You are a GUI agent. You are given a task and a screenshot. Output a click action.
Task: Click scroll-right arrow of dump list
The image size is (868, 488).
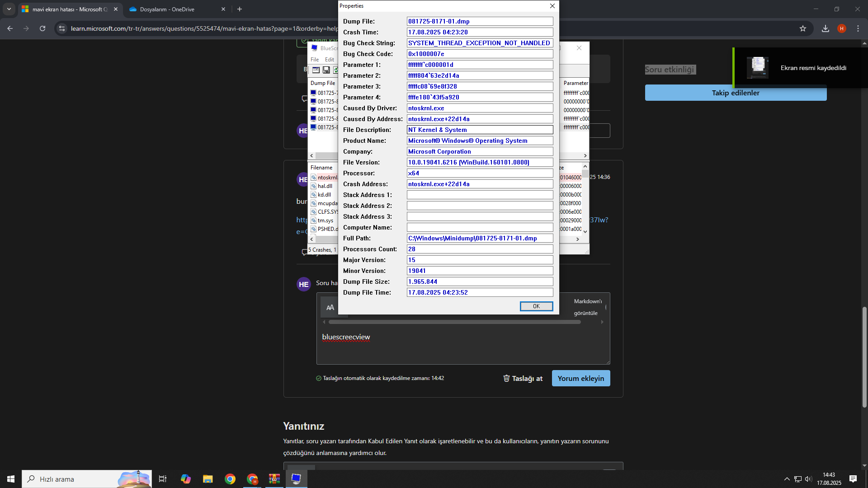click(x=585, y=155)
